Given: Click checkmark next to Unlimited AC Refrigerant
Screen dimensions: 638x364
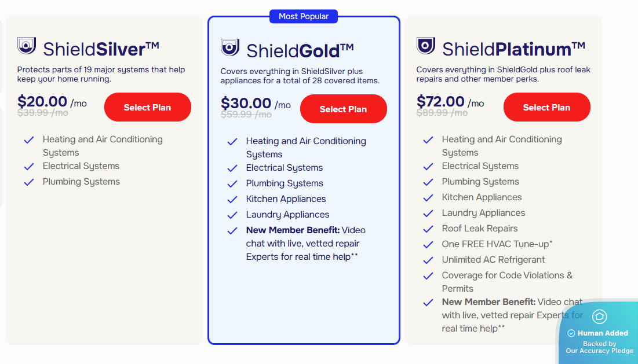Looking at the screenshot, I should click(429, 260).
